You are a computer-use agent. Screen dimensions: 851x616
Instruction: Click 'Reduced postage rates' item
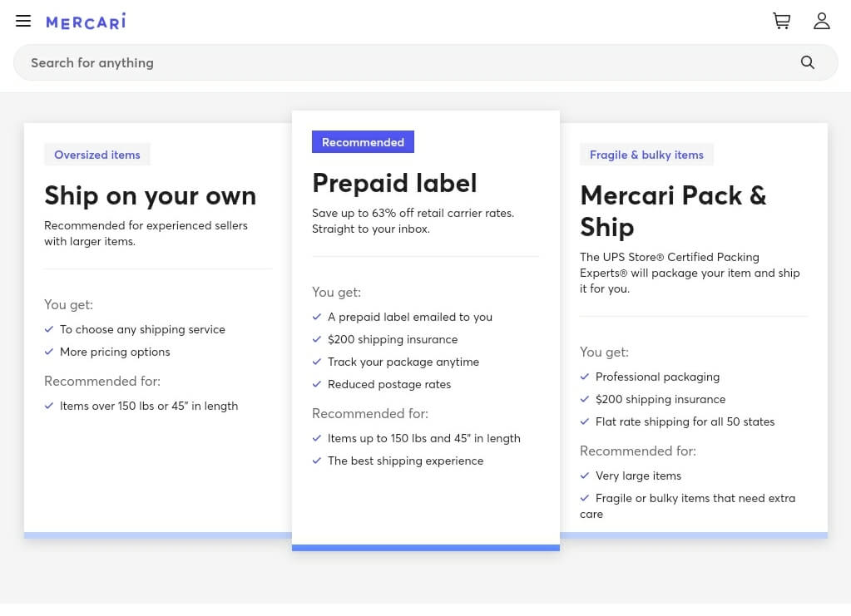(389, 384)
